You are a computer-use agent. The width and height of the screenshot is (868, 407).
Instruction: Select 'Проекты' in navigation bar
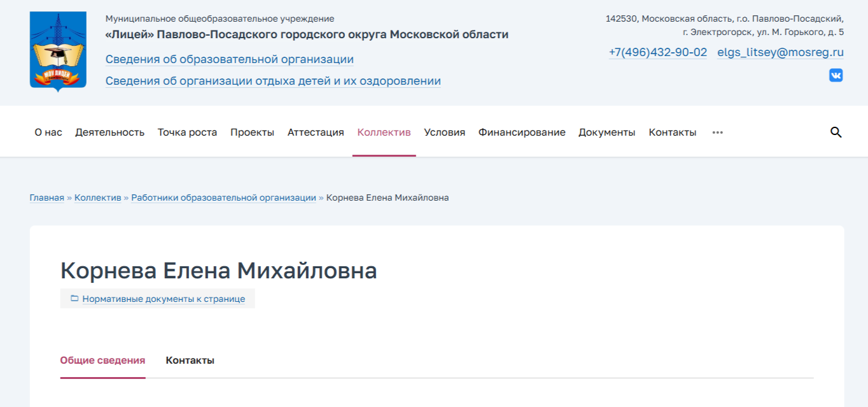[252, 132]
